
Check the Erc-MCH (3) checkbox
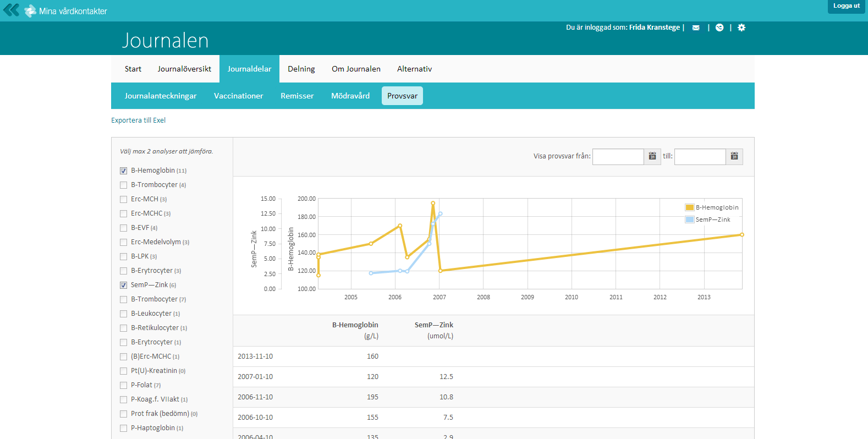tap(123, 199)
